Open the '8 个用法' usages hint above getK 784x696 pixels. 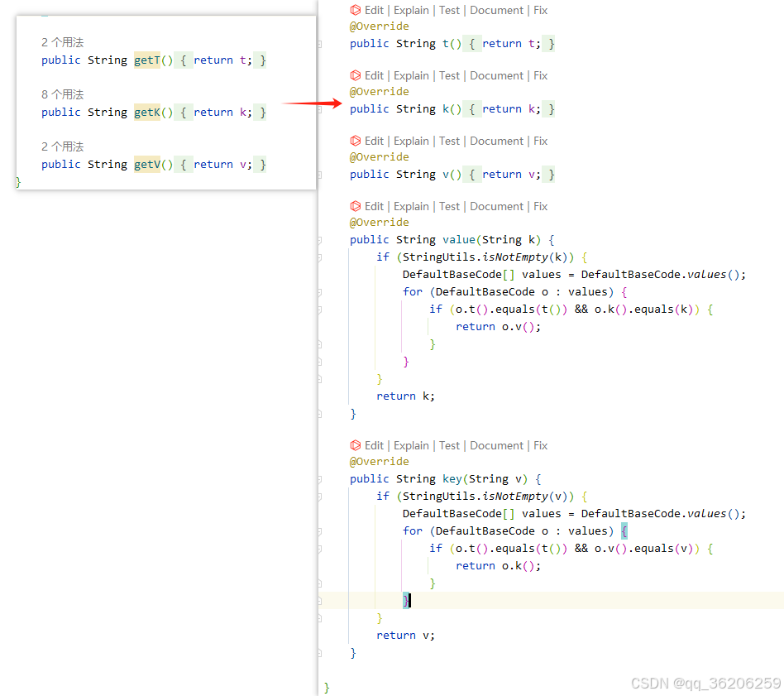[63, 94]
